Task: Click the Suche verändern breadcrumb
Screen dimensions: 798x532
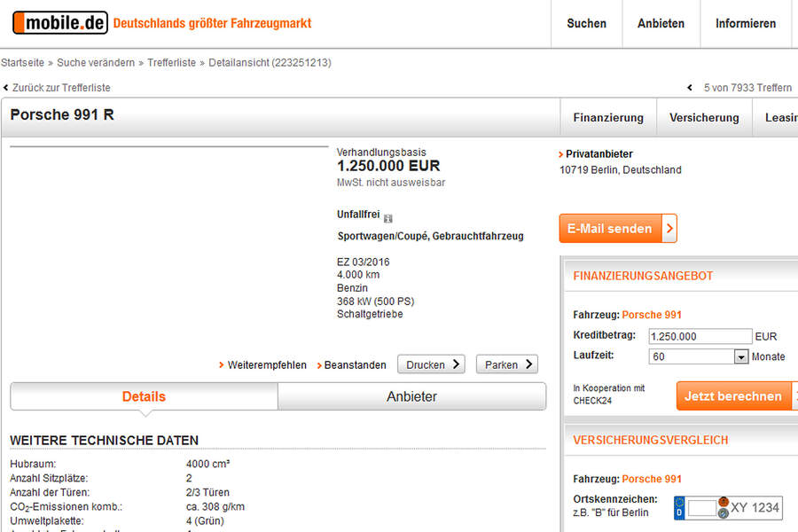Action: click(x=96, y=63)
